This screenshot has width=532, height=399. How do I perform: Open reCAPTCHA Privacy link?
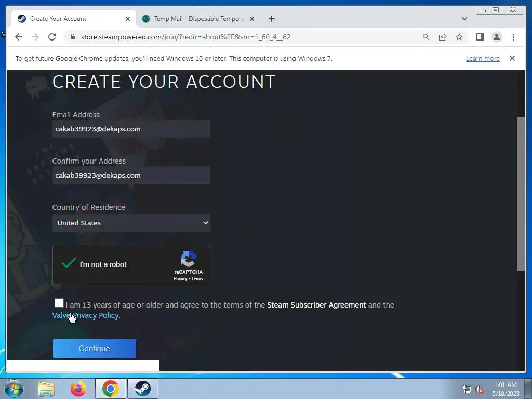pyautogui.click(x=180, y=278)
